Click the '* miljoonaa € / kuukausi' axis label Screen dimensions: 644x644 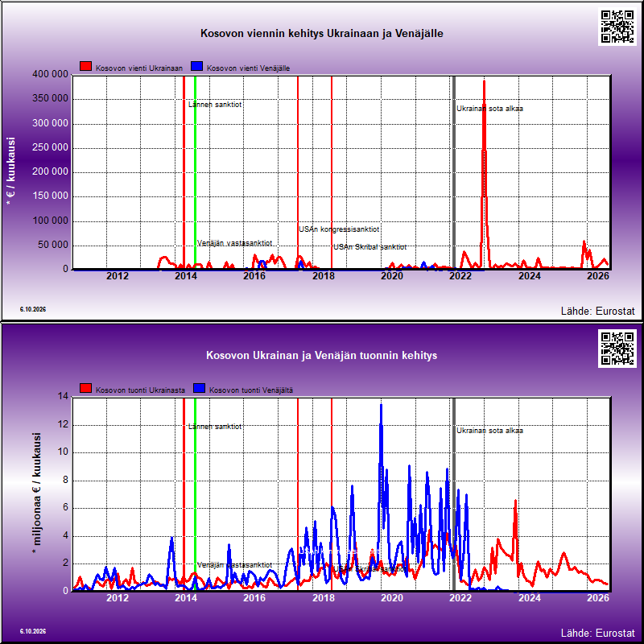[37, 493]
